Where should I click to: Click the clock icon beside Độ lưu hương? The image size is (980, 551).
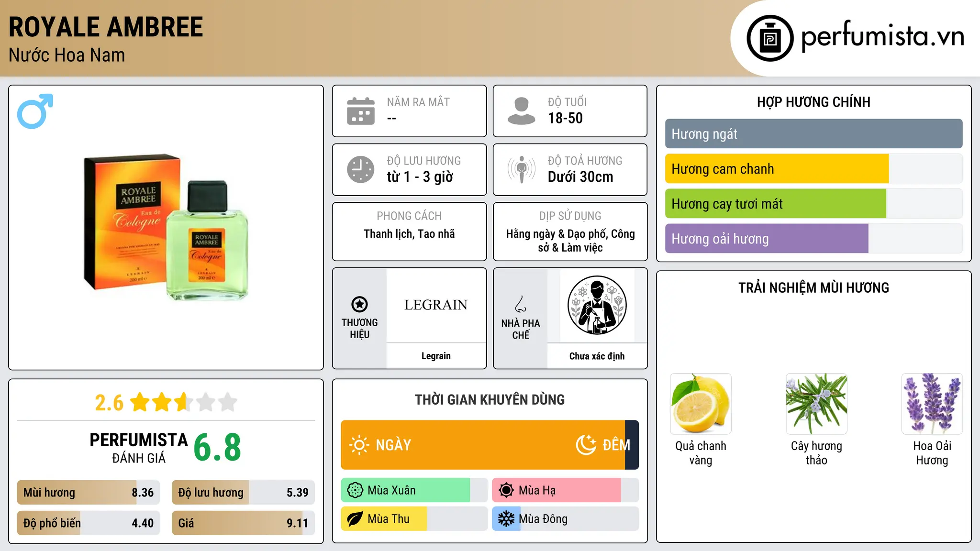tap(361, 169)
